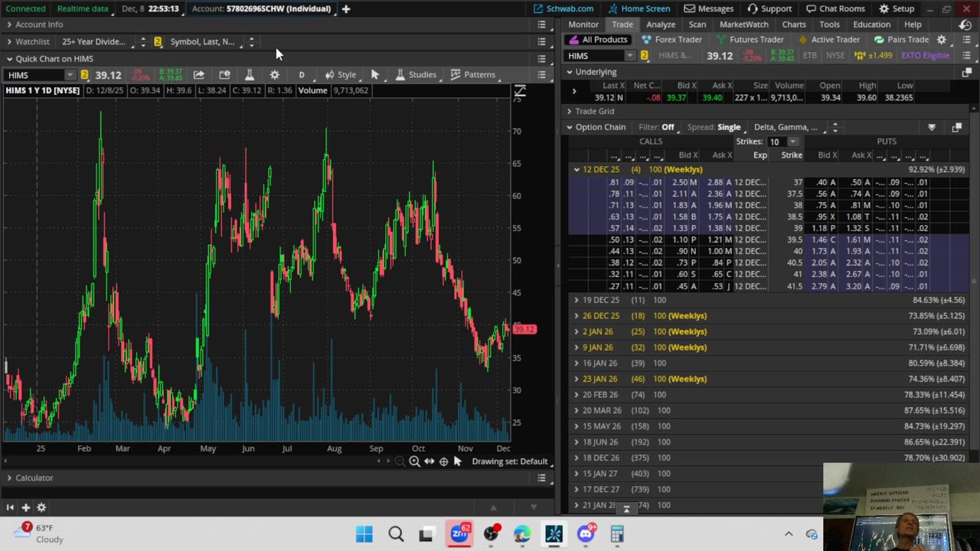Viewport: 980px width, 551px height.
Task: Open Account Info gadget menu icon
Action: click(541, 24)
